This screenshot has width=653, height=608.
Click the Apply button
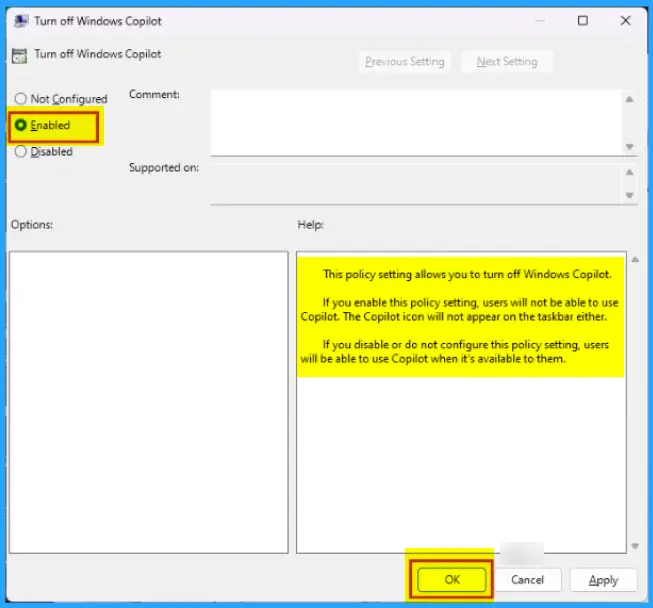pyautogui.click(x=603, y=580)
